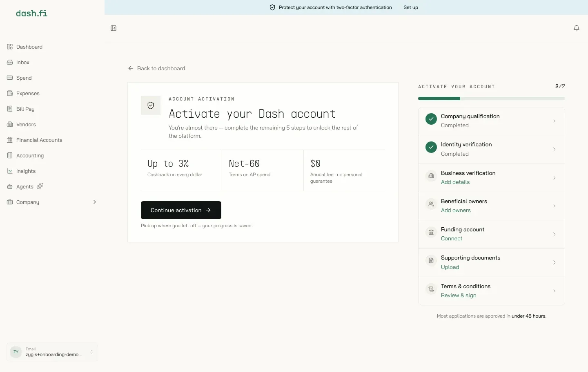The height and width of the screenshot is (372, 588).
Task: Click the Inbox tray icon
Action: 10,62
